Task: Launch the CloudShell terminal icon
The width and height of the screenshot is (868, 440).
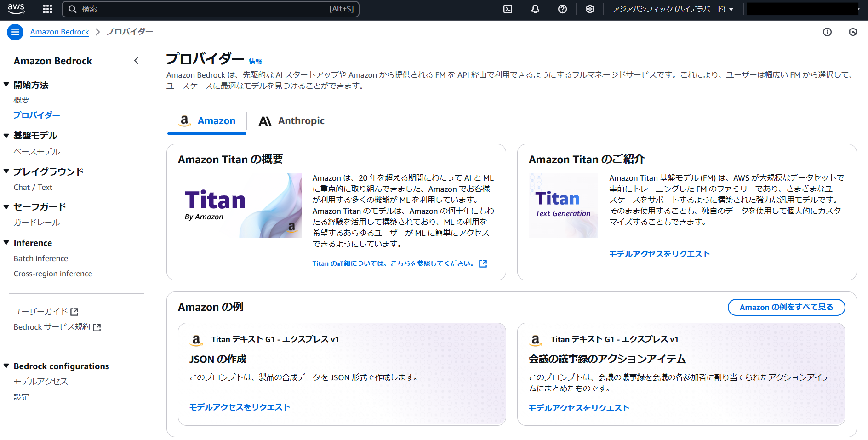Action: (508, 9)
